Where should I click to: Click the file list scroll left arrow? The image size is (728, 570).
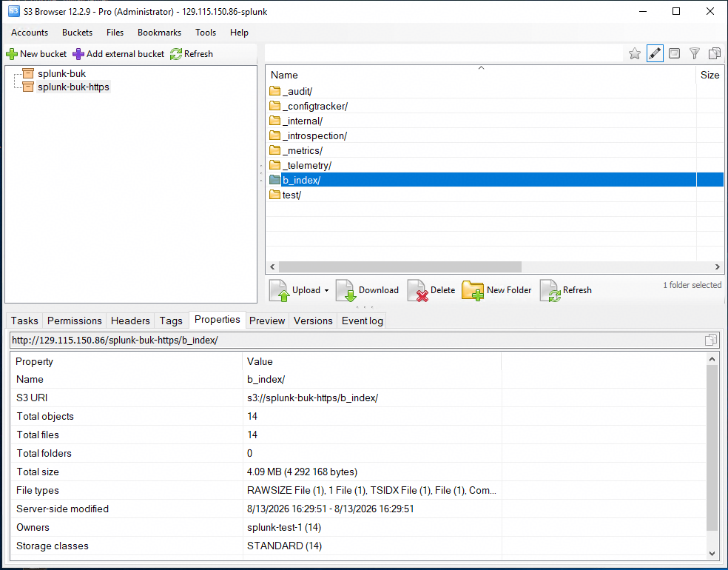[272, 266]
